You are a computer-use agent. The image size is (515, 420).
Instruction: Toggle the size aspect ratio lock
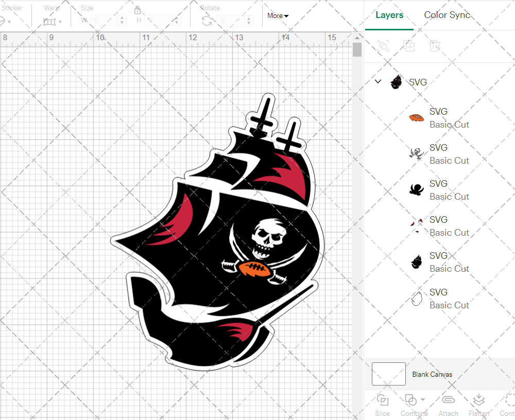tap(138, 11)
